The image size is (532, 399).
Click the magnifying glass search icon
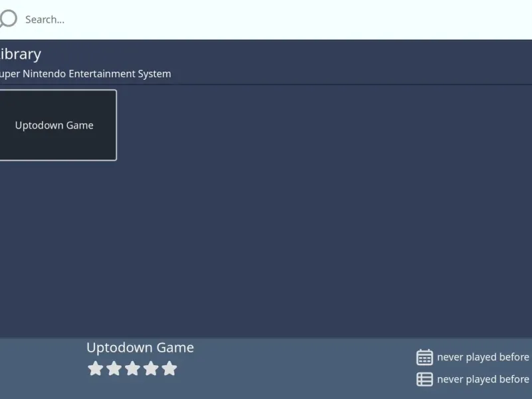[x=8, y=19]
